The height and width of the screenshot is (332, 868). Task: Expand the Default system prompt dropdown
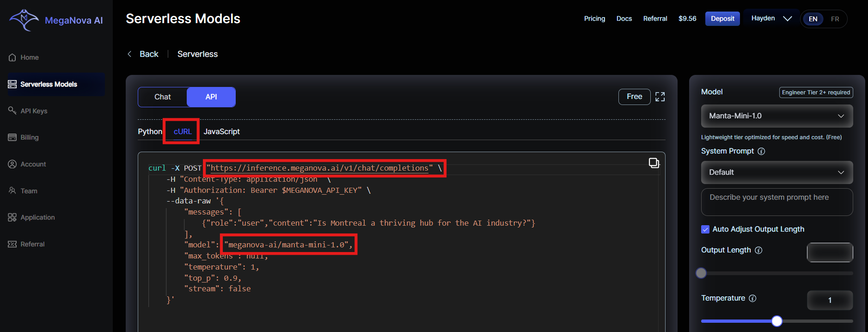tap(776, 172)
